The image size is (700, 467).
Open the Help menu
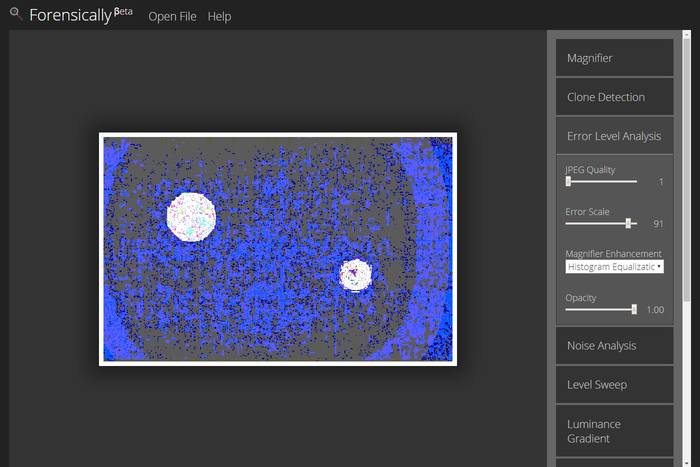tap(219, 17)
